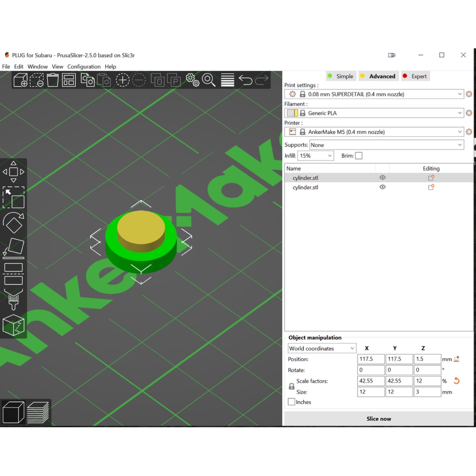The height and width of the screenshot is (476, 476).
Task: Open the Print settings preset dropdown
Action: coord(374,94)
